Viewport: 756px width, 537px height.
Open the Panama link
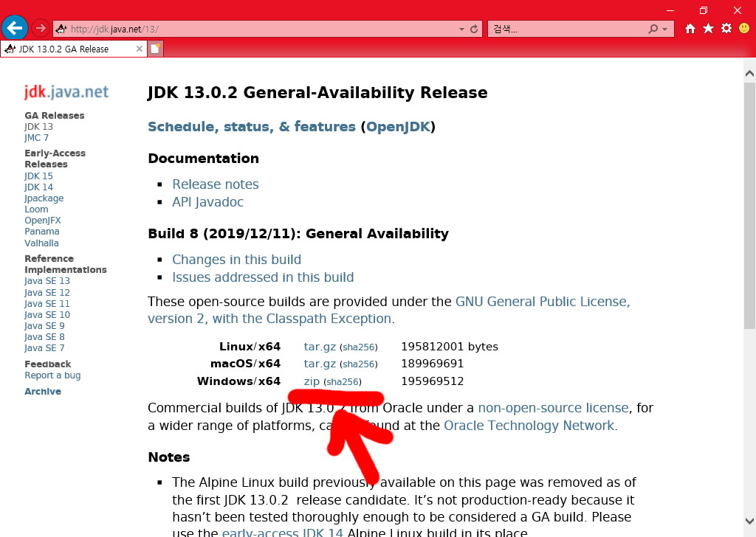[x=42, y=231]
